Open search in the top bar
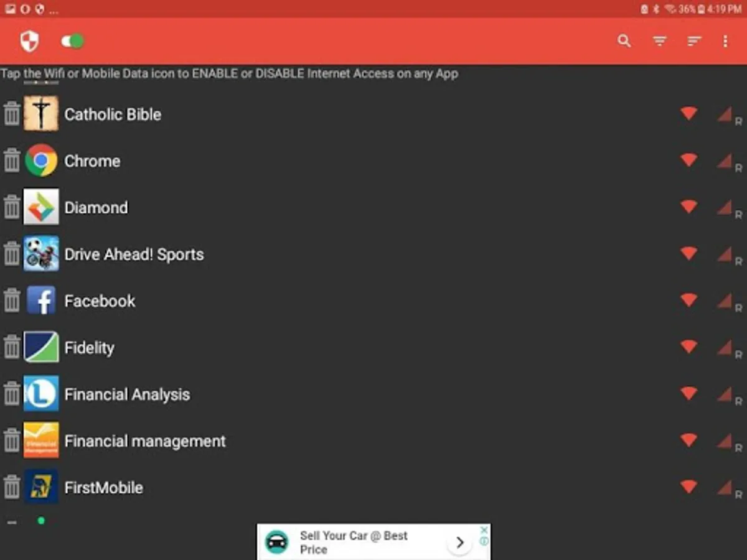Viewport: 747px width, 560px height. click(624, 41)
